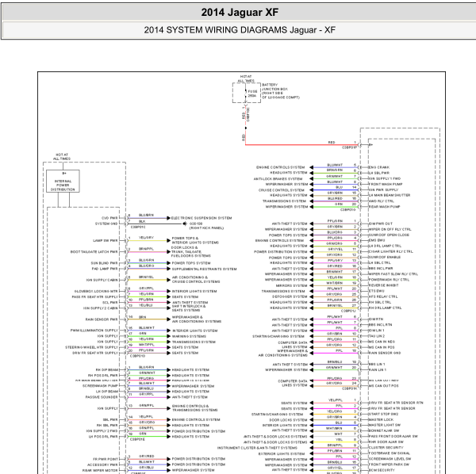The height and width of the screenshot is (474, 476).
Task: Click the 'WARNING SYSTEMS' destination label
Action: 189,336
